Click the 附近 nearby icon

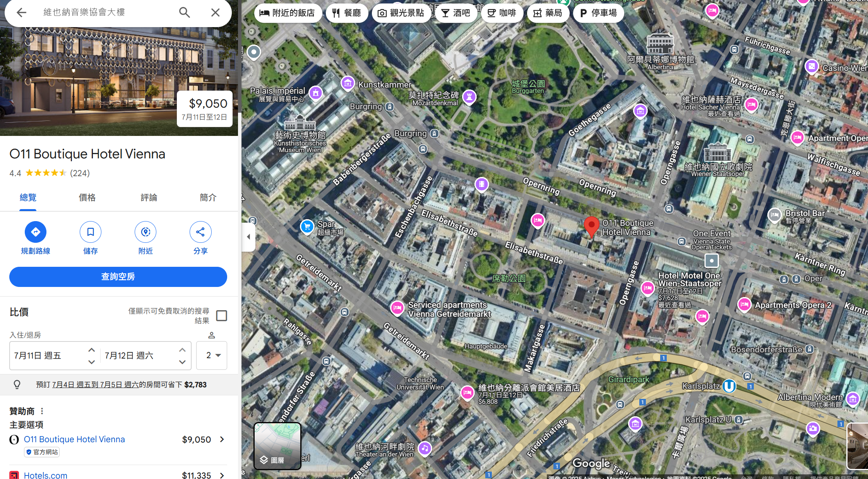(146, 232)
